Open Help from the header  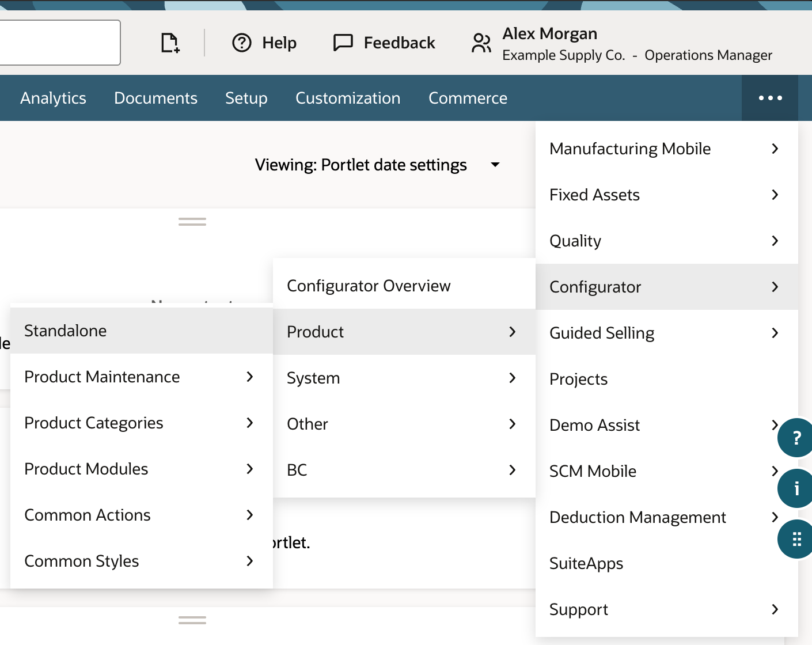(x=264, y=43)
